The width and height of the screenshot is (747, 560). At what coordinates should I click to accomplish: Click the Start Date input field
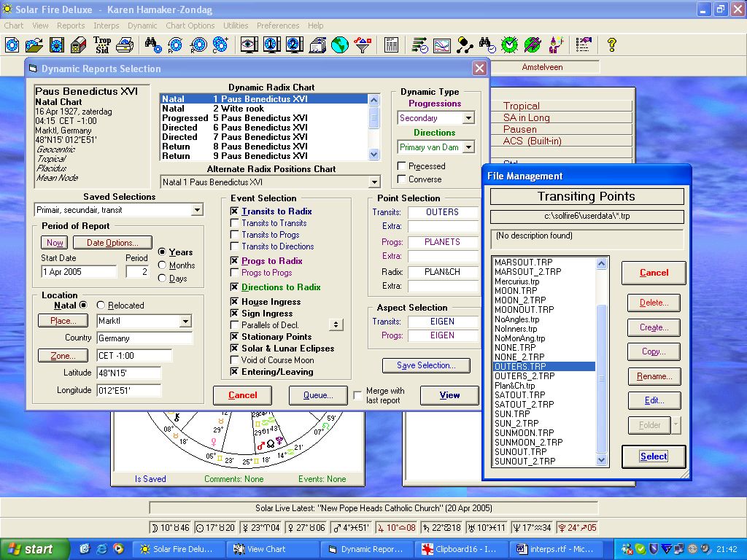pos(78,272)
